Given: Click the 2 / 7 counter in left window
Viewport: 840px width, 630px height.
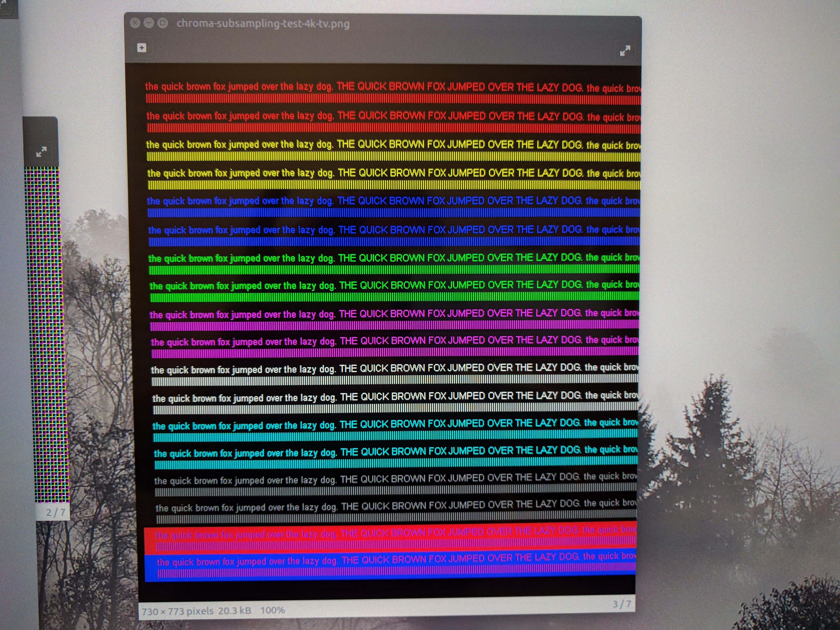Looking at the screenshot, I should pos(55,512).
